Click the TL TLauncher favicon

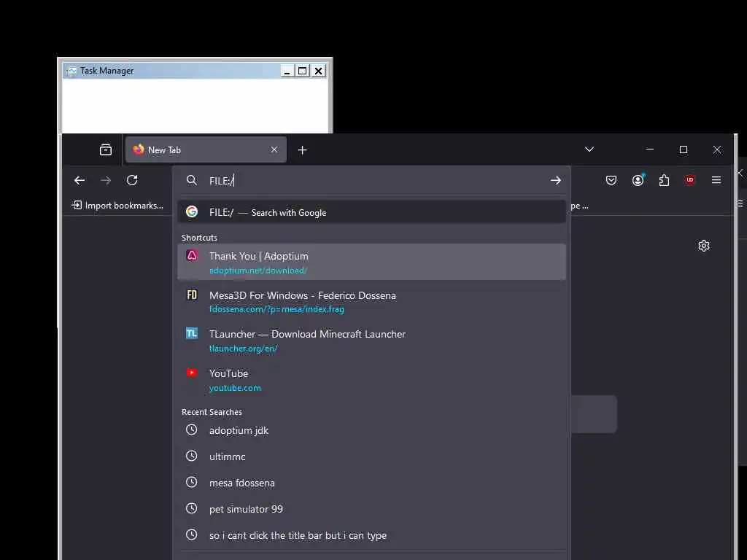192,333
